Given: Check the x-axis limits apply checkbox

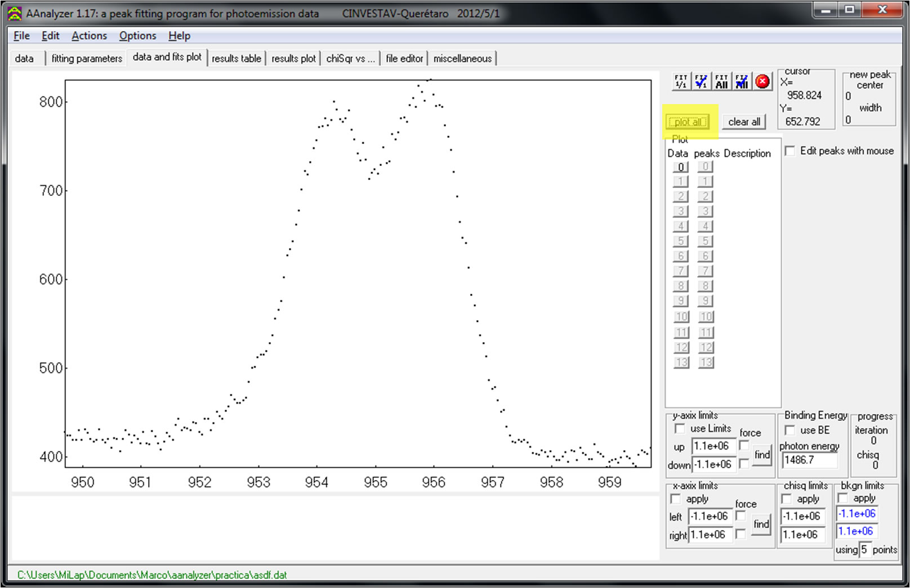Looking at the screenshot, I should click(676, 499).
